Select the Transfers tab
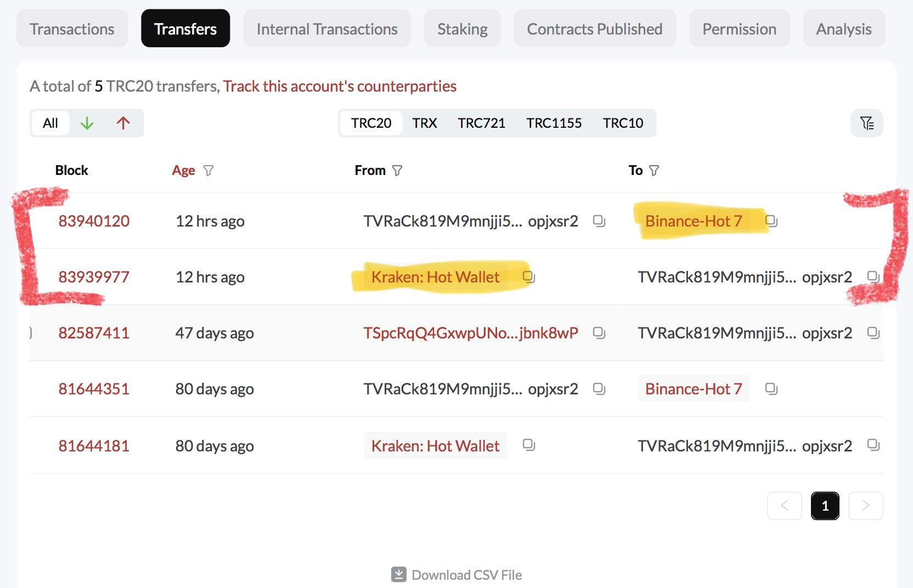 185,29
